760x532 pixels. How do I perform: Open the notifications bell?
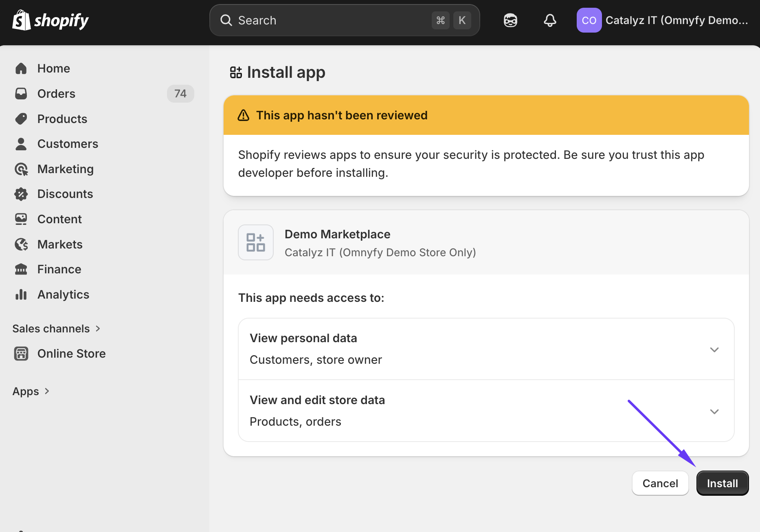550,20
